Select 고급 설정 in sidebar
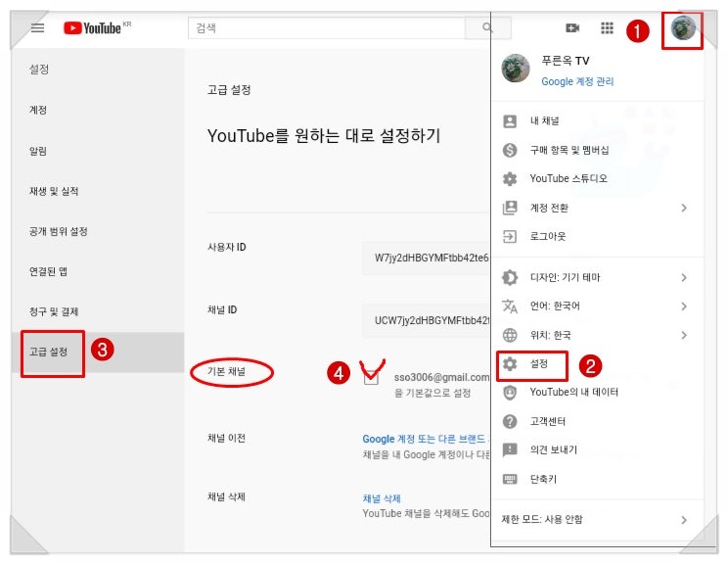 tap(98, 352)
